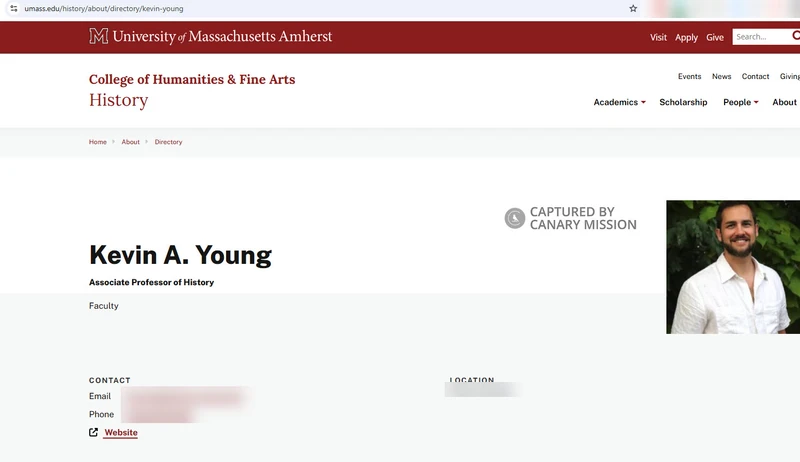The height and width of the screenshot is (462, 800).
Task: Click Kevin A. Young's profile photo
Action: [733, 267]
